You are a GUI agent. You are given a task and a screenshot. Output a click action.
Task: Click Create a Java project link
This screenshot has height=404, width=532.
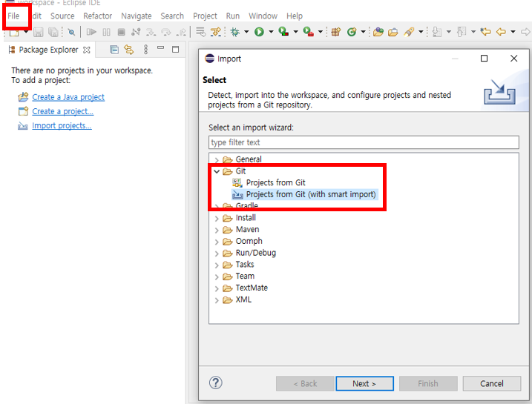(68, 97)
